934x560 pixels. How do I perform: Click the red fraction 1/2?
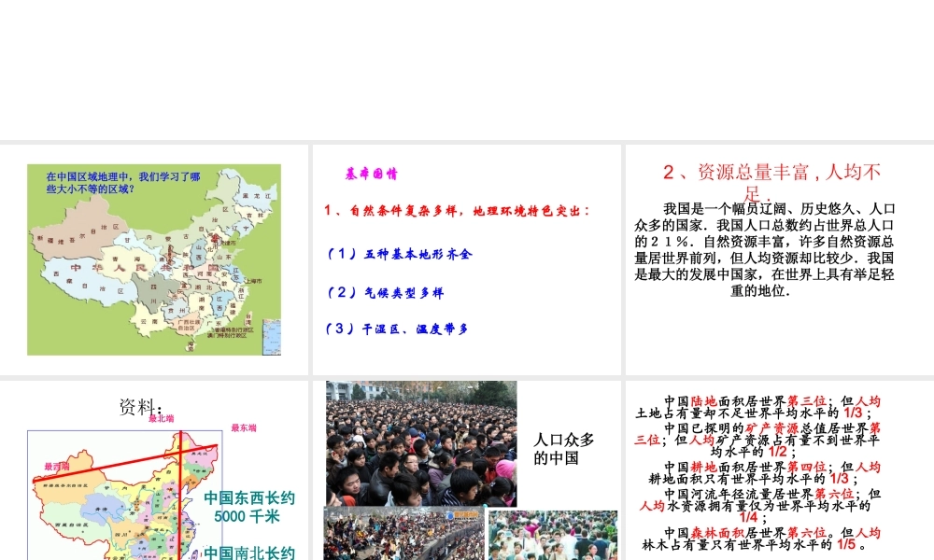777,452
